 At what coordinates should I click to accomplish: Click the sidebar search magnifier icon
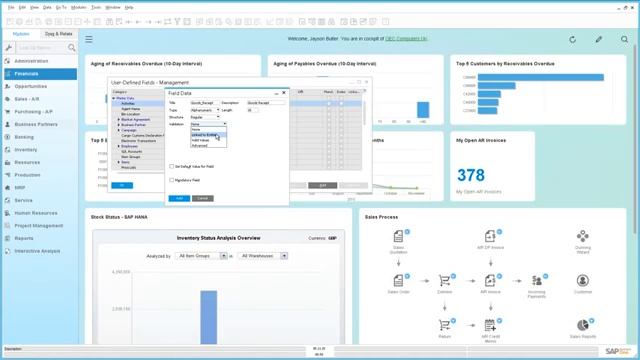coord(72,48)
